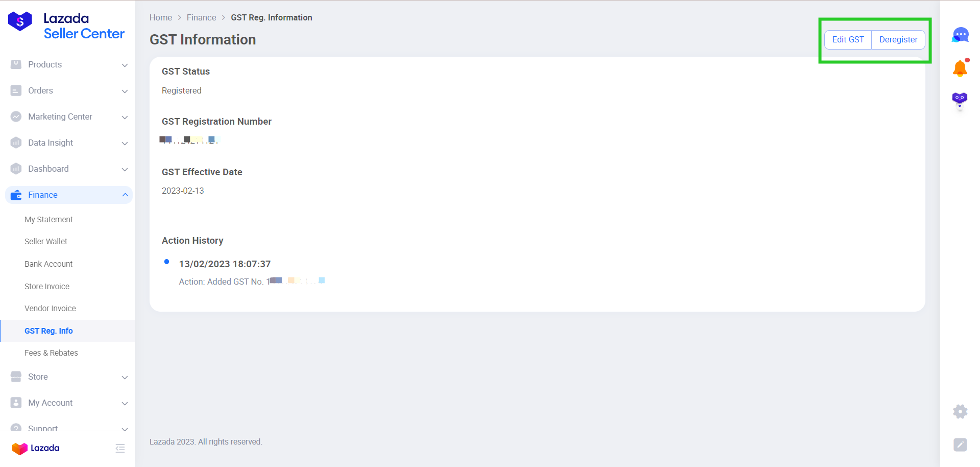This screenshot has width=980, height=467.
Task: Expand the Products menu
Action: (x=69, y=64)
